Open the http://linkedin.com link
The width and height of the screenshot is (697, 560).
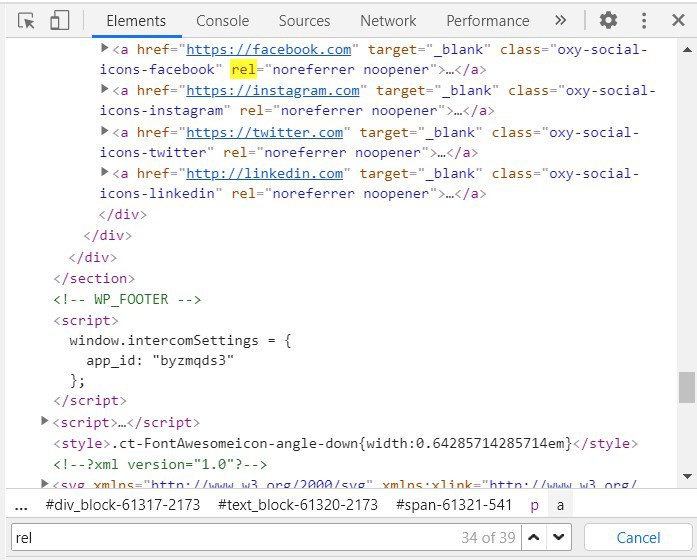click(264, 173)
